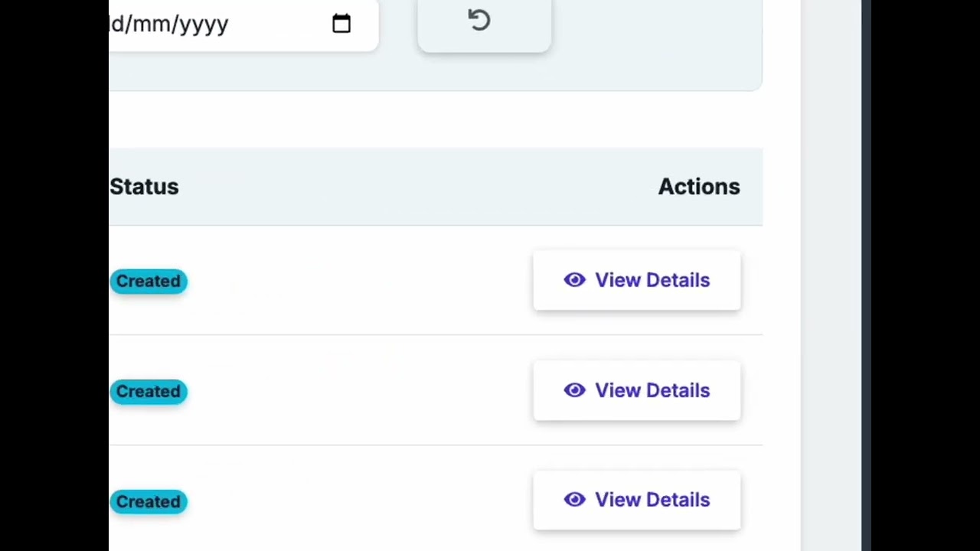Click the Status column header
Viewport: 980px width, 551px height.
(144, 187)
